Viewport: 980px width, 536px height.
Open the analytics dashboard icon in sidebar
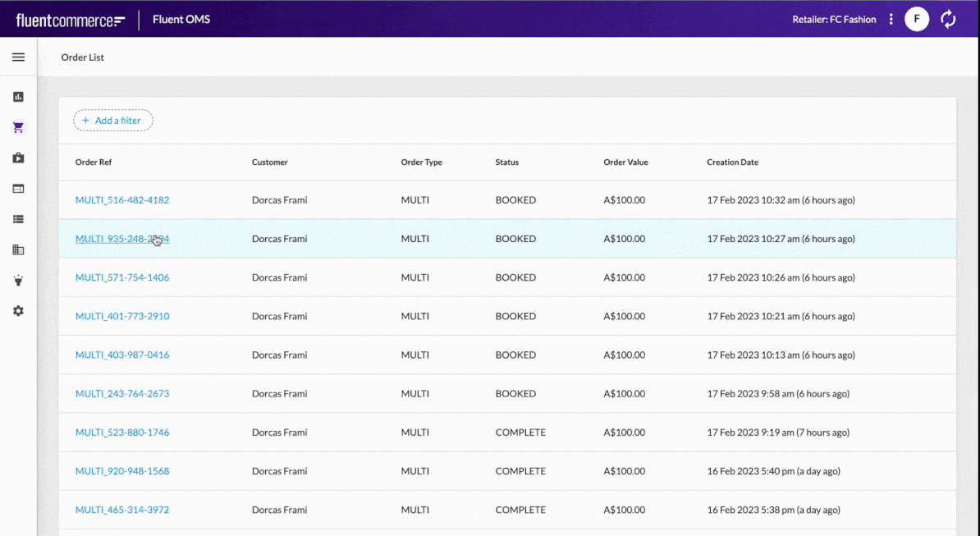18,96
